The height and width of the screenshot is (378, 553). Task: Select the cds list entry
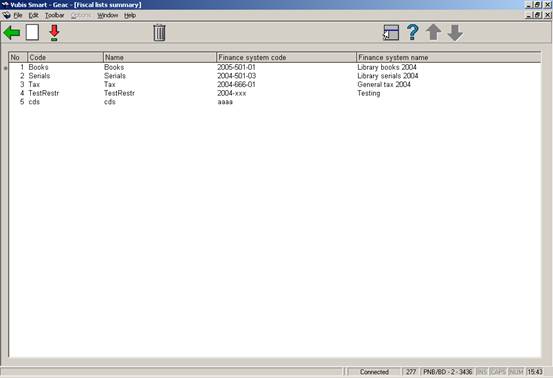[275, 102]
